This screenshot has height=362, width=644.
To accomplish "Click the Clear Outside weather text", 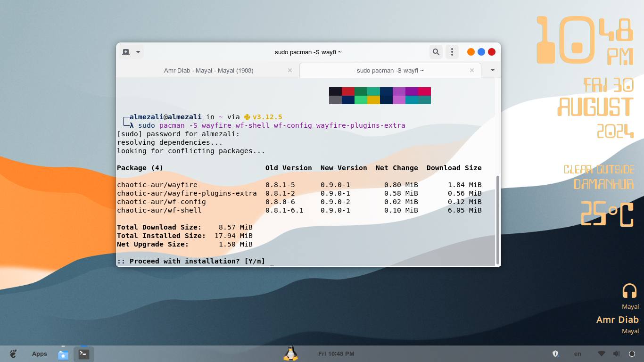I will click(x=599, y=169).
